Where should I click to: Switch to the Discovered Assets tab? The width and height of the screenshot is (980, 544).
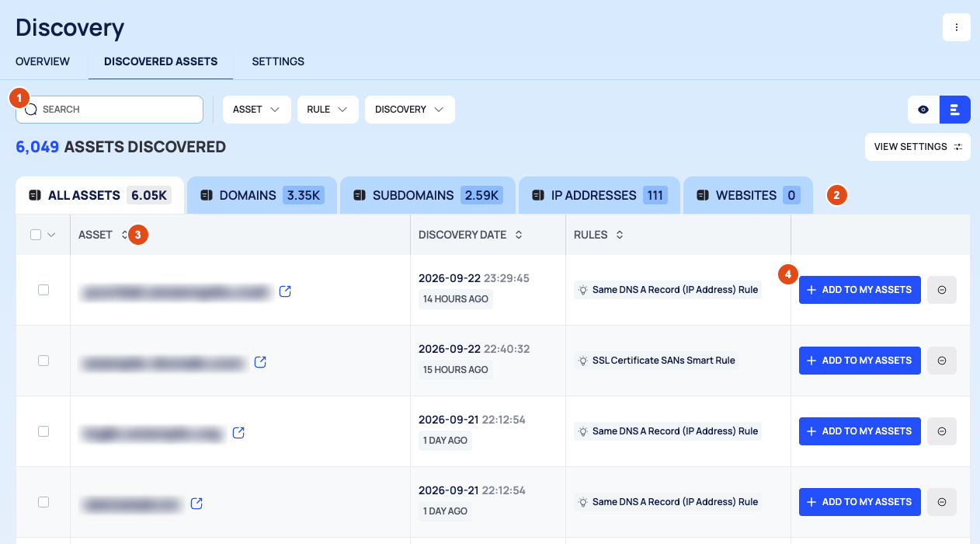pos(161,61)
